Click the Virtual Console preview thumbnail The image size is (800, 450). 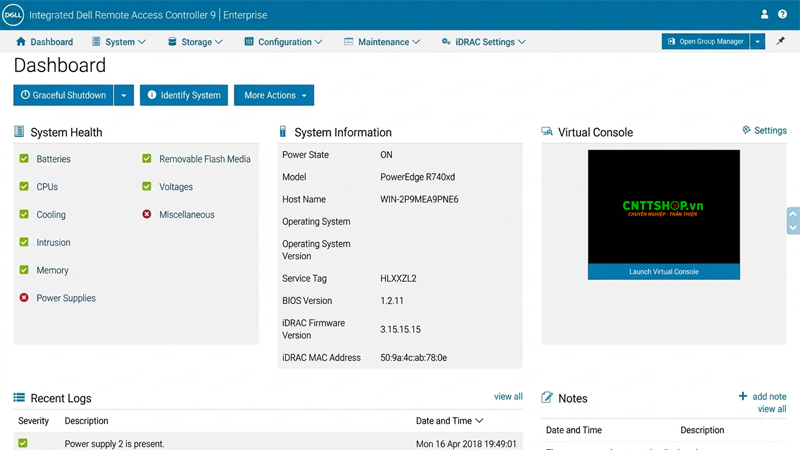(x=664, y=207)
